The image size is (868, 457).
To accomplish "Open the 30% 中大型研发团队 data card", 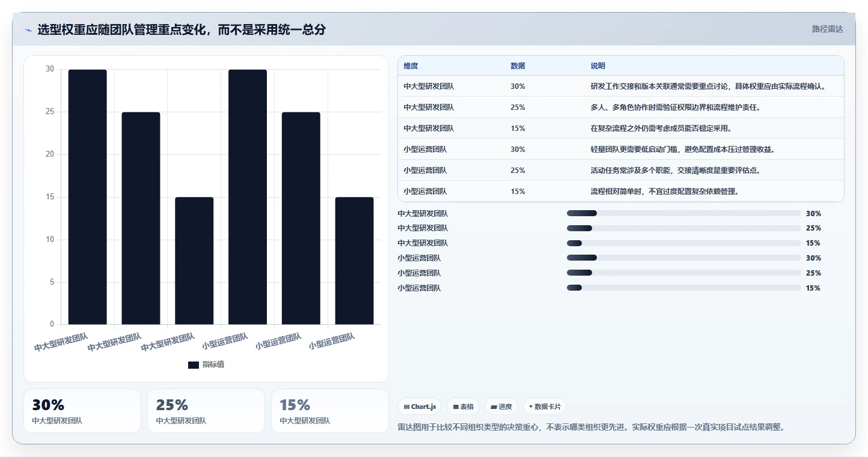I will tap(82, 411).
